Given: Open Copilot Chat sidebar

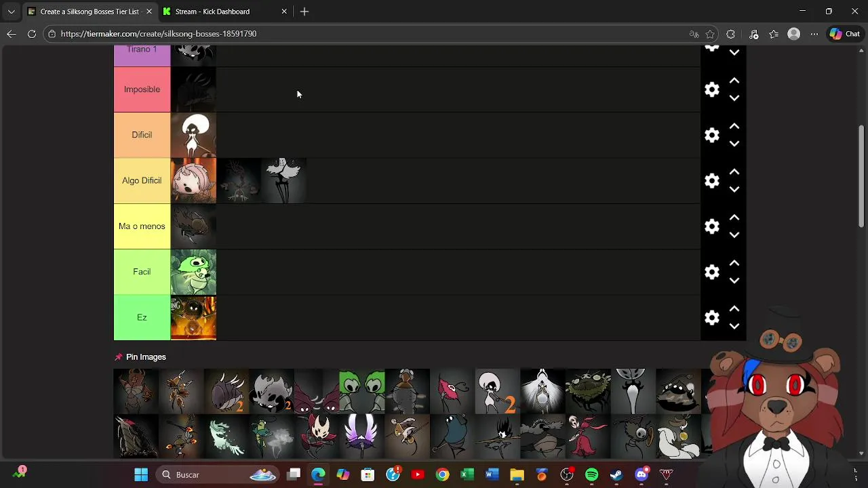Looking at the screenshot, I should (x=844, y=34).
